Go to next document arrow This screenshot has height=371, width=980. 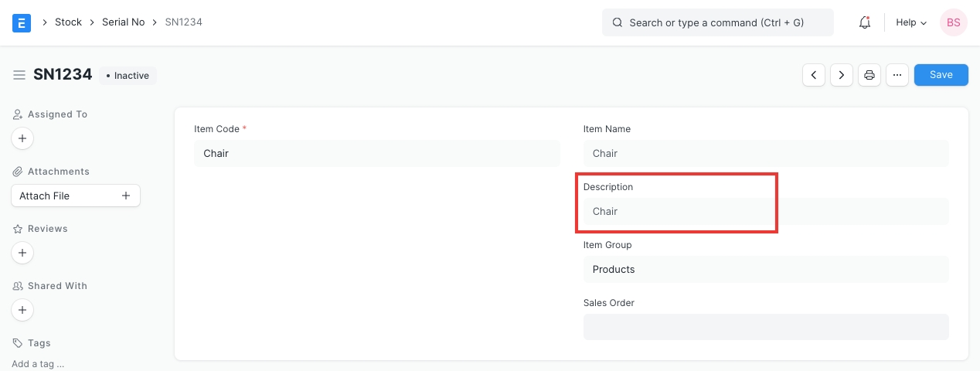click(842, 75)
